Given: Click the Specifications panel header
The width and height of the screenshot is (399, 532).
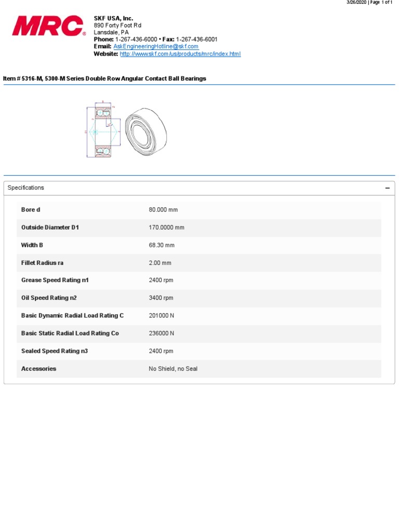Looking at the screenshot, I should coord(199,188).
